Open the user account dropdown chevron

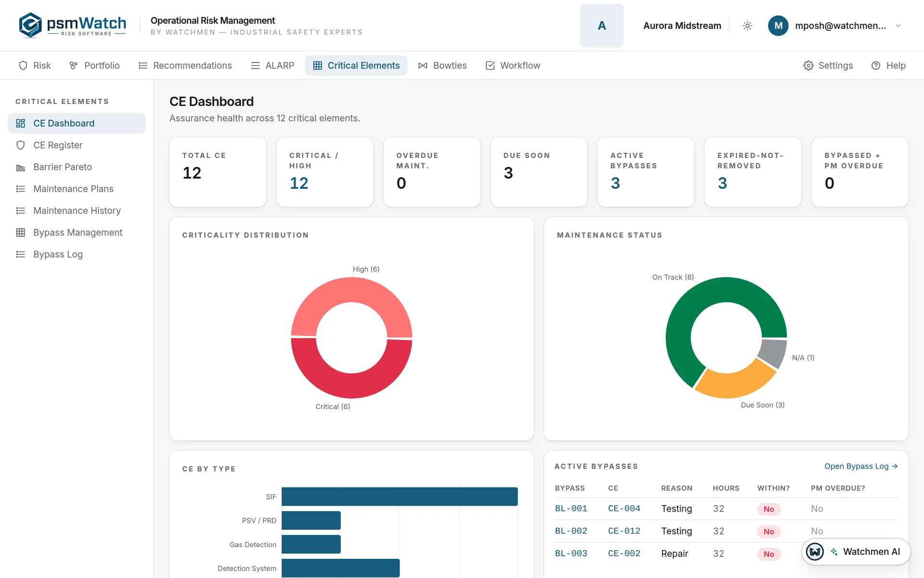pos(898,26)
